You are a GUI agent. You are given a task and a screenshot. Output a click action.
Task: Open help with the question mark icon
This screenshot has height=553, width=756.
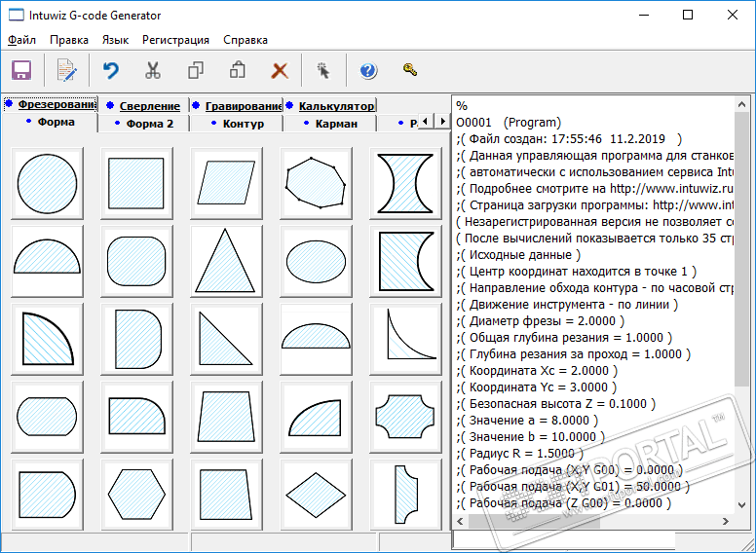click(x=368, y=71)
